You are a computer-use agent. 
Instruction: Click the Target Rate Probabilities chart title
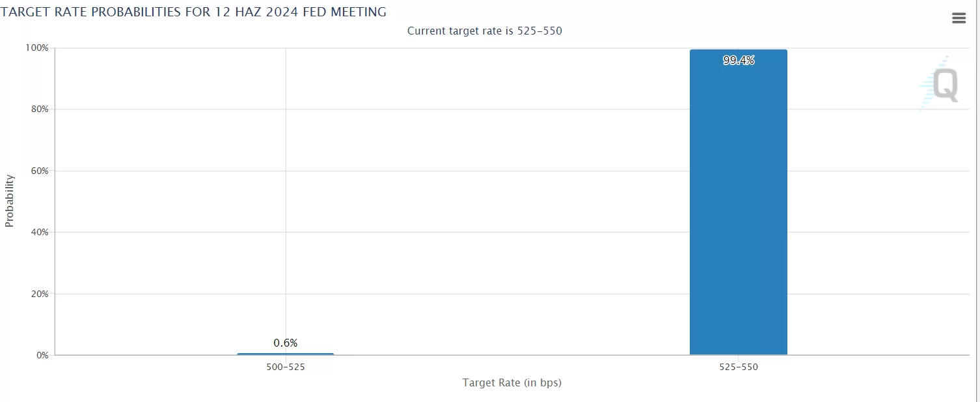click(194, 12)
